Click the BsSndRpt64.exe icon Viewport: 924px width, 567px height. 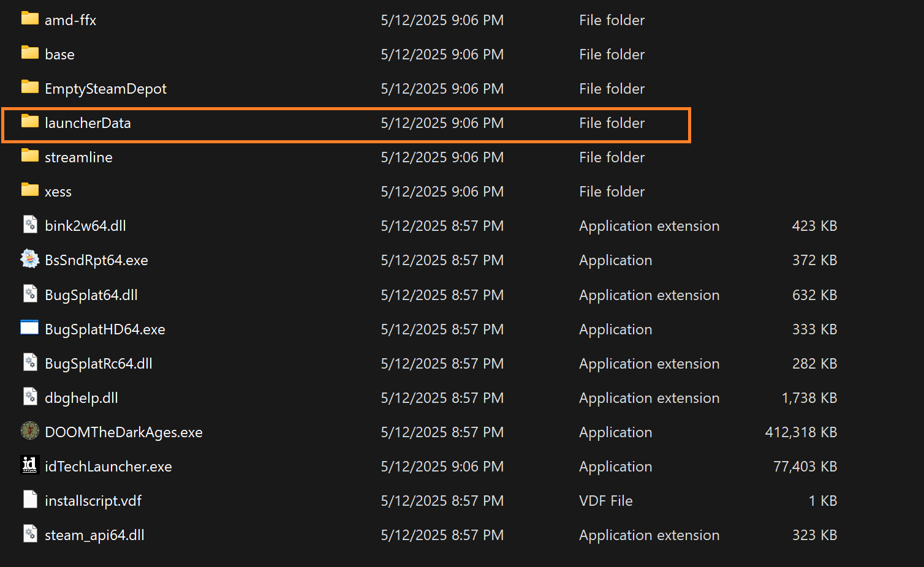coord(29,259)
